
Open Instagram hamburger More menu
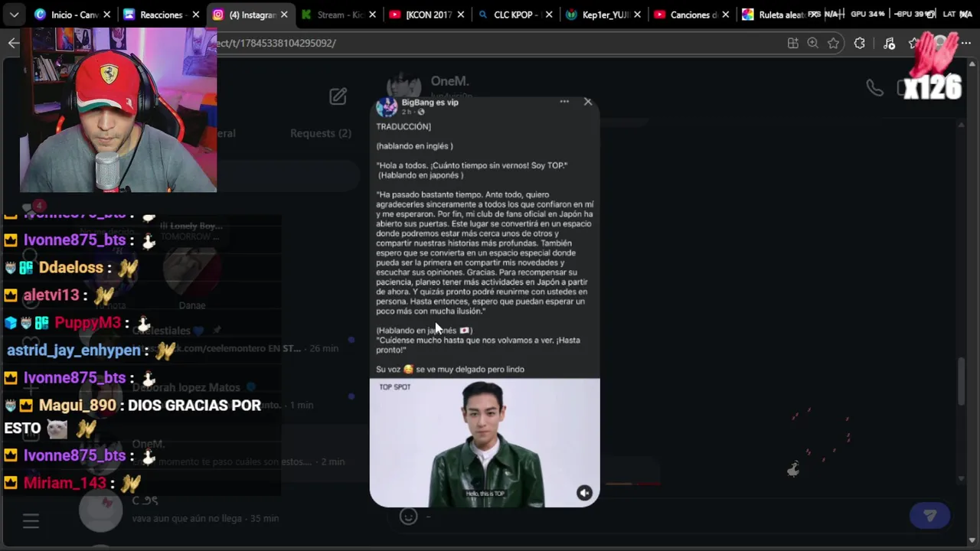coord(31,521)
